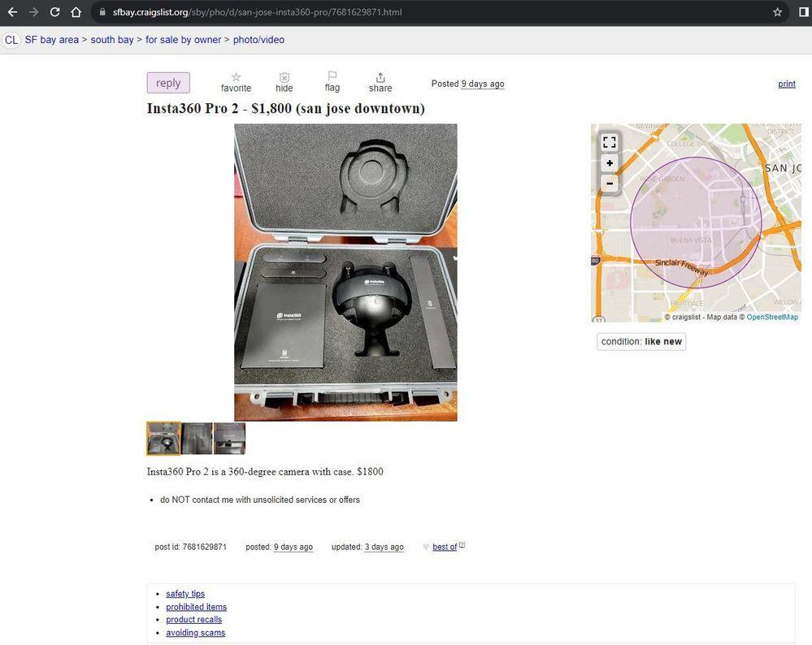Go to SF bay area breadcrumb
This screenshot has height=645, width=812.
tap(52, 40)
